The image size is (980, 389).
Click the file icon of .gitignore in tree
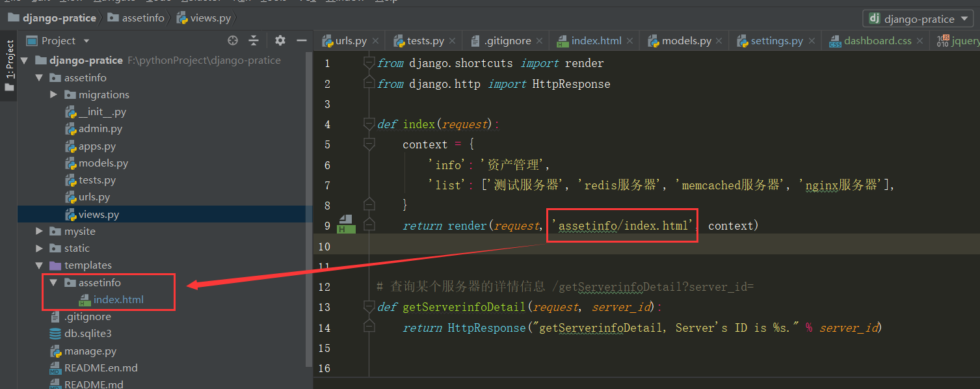point(56,317)
